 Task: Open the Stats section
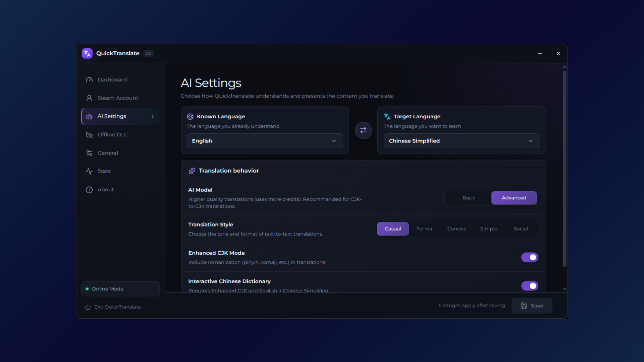[x=120, y=171]
